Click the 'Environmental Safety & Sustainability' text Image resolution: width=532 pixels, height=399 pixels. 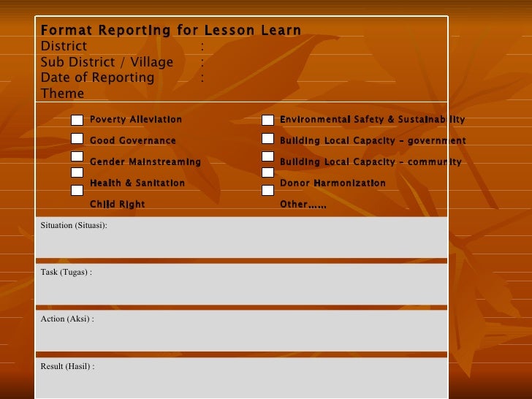372,119
